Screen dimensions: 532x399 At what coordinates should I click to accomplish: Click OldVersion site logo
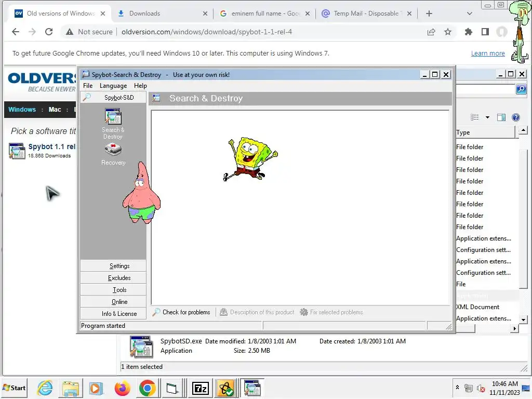pos(42,82)
